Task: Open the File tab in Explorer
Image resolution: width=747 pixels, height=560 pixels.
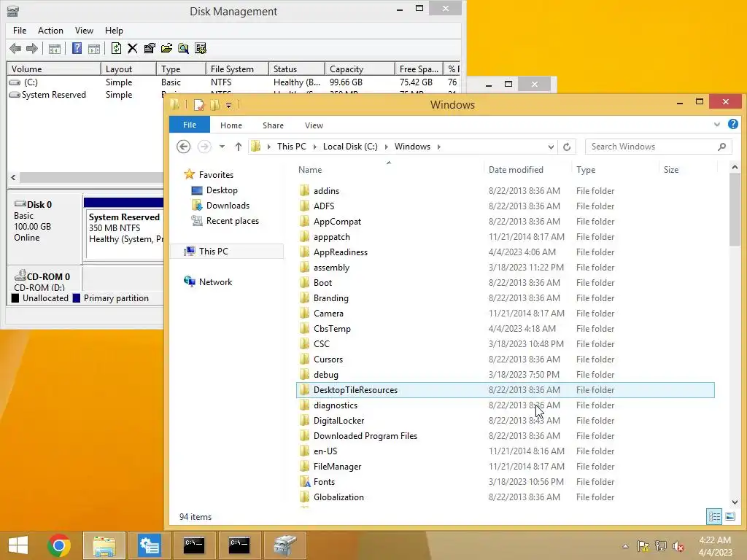Action: click(190, 125)
